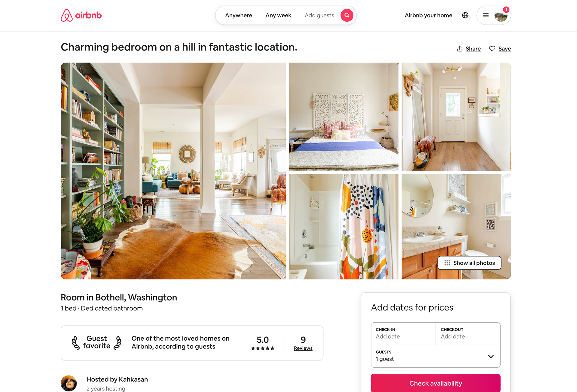This screenshot has height=392, width=577.
Task: Click the user profile avatar
Action: [501, 16]
